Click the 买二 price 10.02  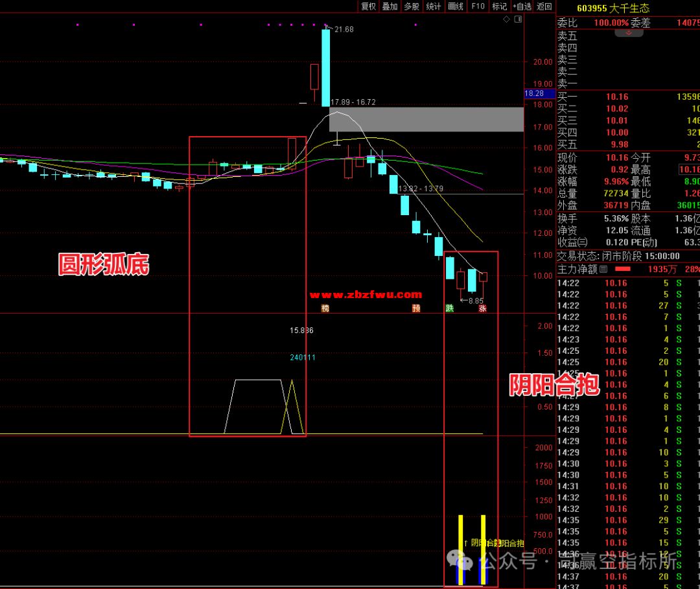pyautogui.click(x=617, y=109)
